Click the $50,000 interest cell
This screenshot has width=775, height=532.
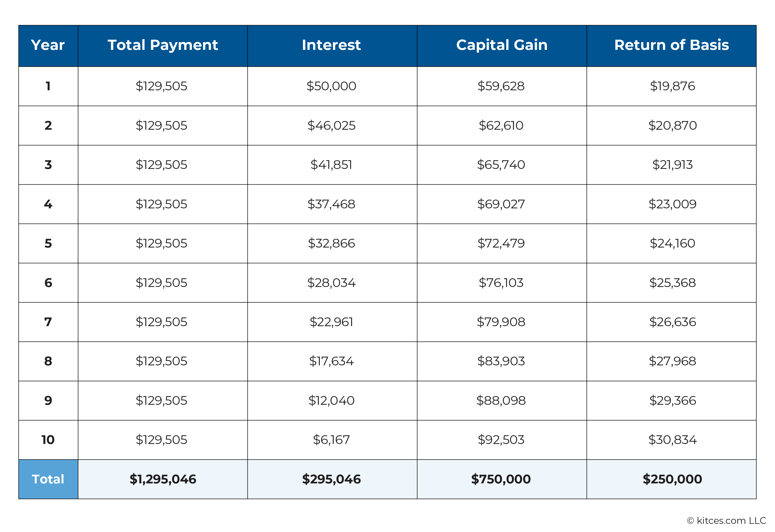click(331, 86)
